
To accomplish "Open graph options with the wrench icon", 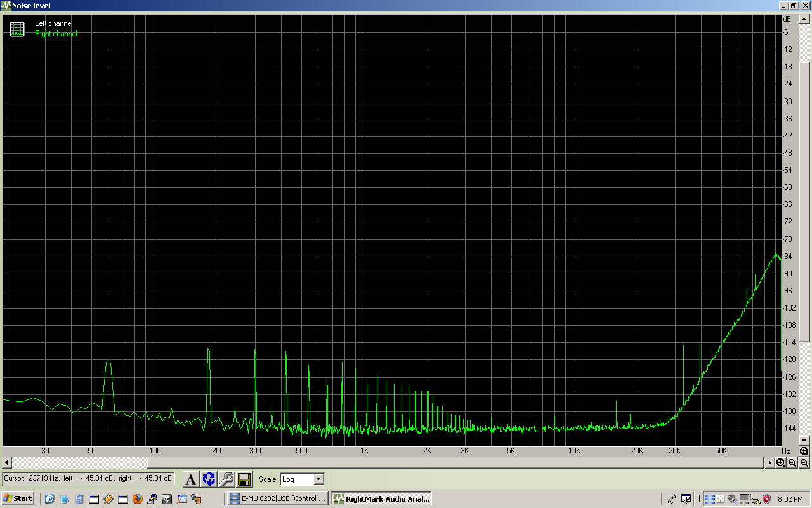I will pos(226,479).
